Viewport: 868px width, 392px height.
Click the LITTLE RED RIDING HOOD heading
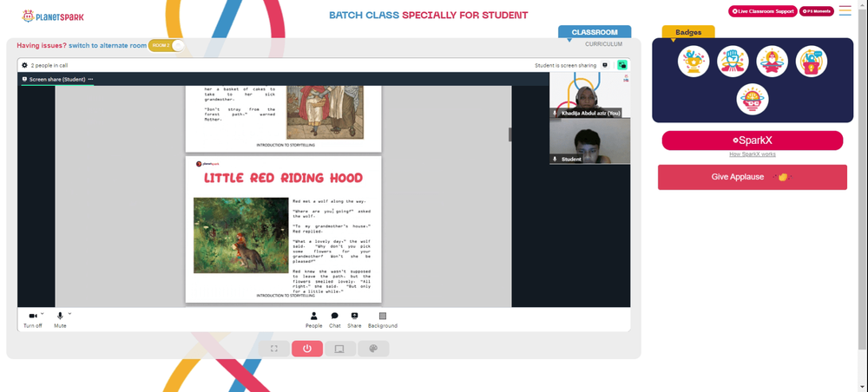pos(283,178)
